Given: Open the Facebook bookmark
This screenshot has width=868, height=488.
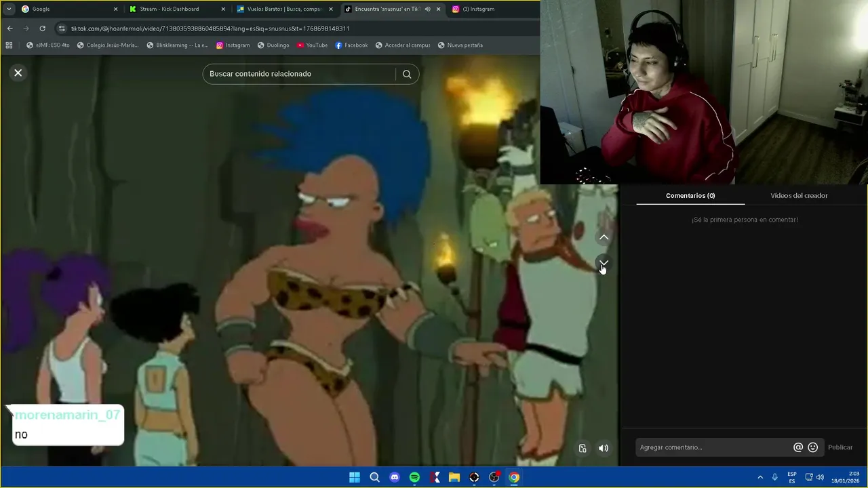Looking at the screenshot, I should point(351,45).
